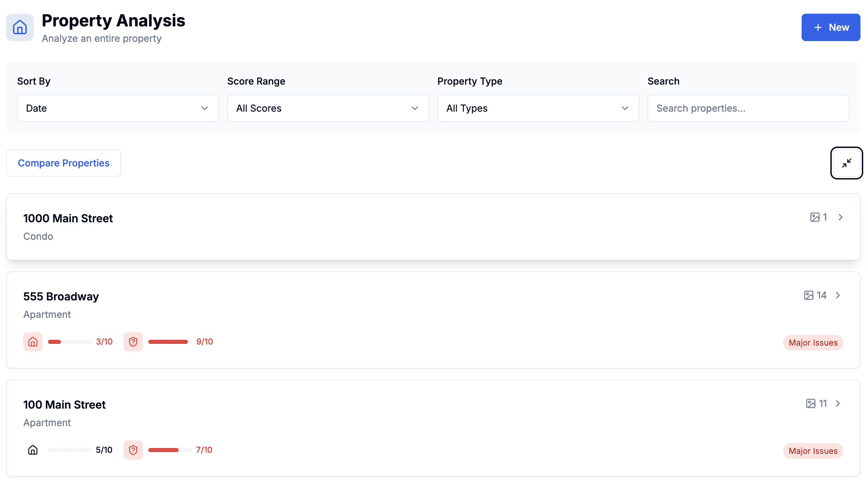Click the Condo type label
The height and width of the screenshot is (485, 868).
38,236
